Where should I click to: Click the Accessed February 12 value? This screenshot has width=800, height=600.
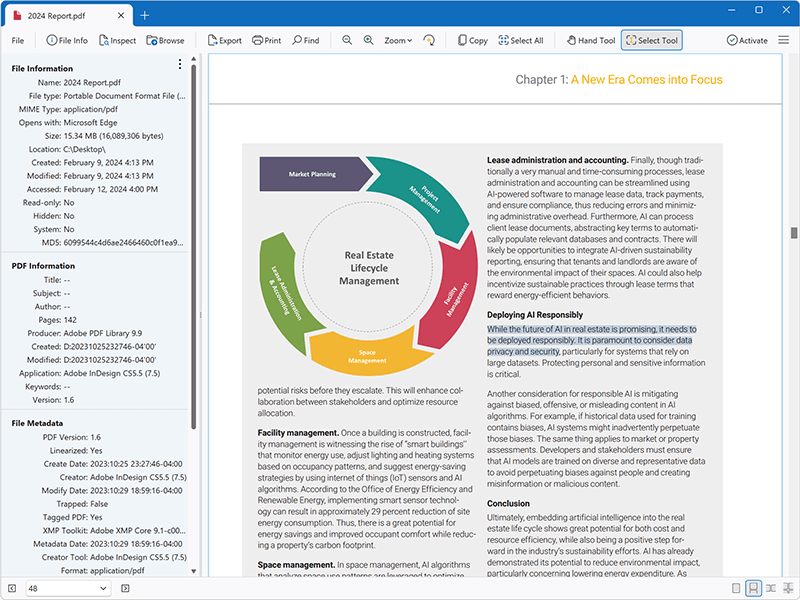tap(111, 189)
